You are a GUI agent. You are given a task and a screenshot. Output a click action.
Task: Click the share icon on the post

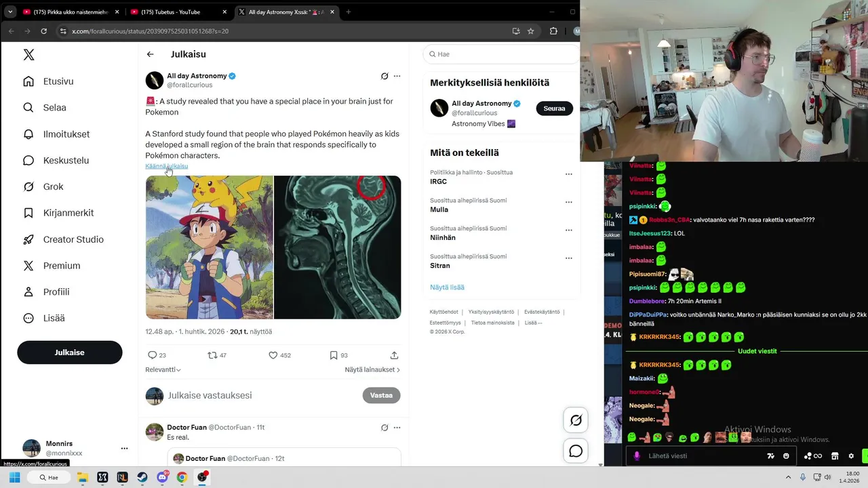pyautogui.click(x=394, y=355)
